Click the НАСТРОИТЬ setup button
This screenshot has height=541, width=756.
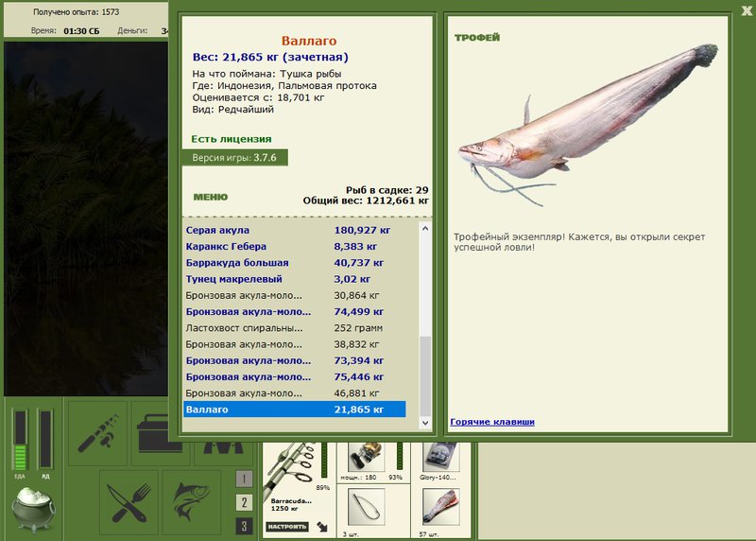click(x=287, y=527)
